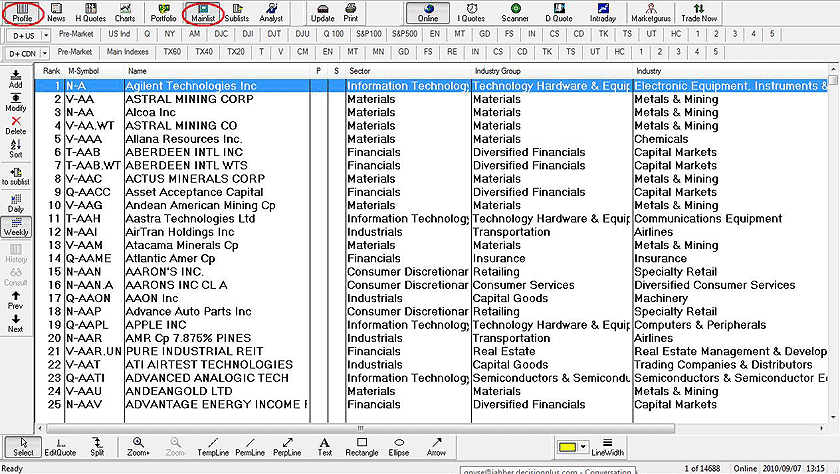Open D Quote from toolbar
Image resolution: width=840 pixels, height=474 pixels.
point(559,12)
